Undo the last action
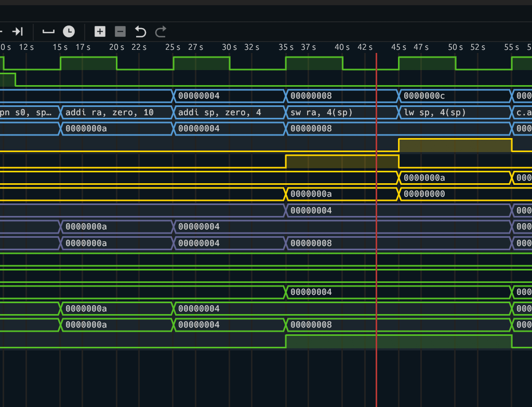Screen dimensions: 532x407 point(140,32)
